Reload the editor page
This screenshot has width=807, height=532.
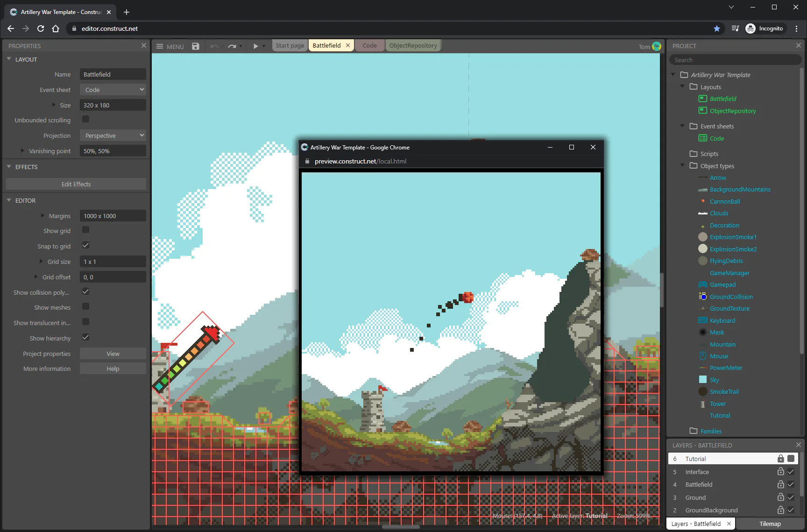[x=41, y=28]
